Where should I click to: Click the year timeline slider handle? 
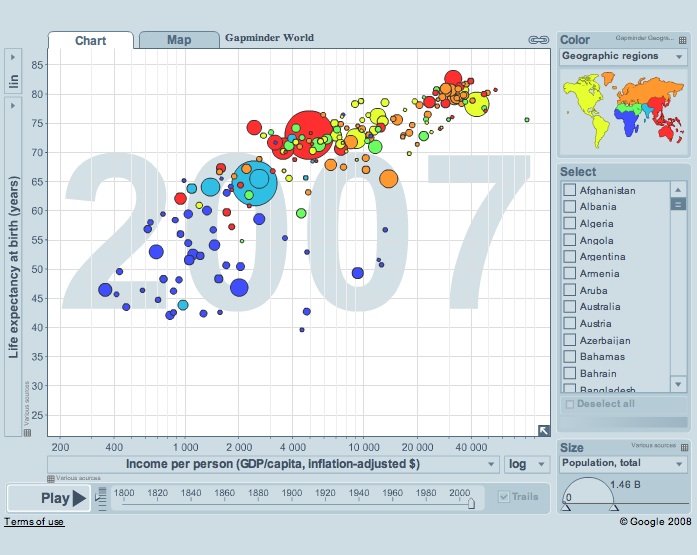[x=472, y=503]
